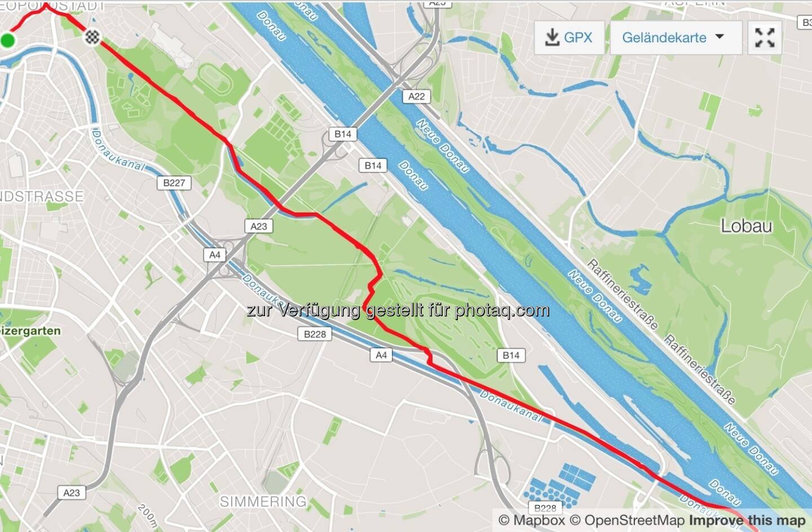Image resolution: width=812 pixels, height=532 pixels.
Task: Download the route via GPX button
Action: point(570,38)
